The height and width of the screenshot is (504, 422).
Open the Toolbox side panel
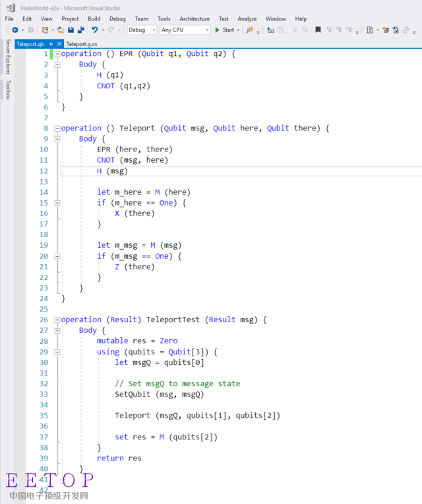[8, 90]
